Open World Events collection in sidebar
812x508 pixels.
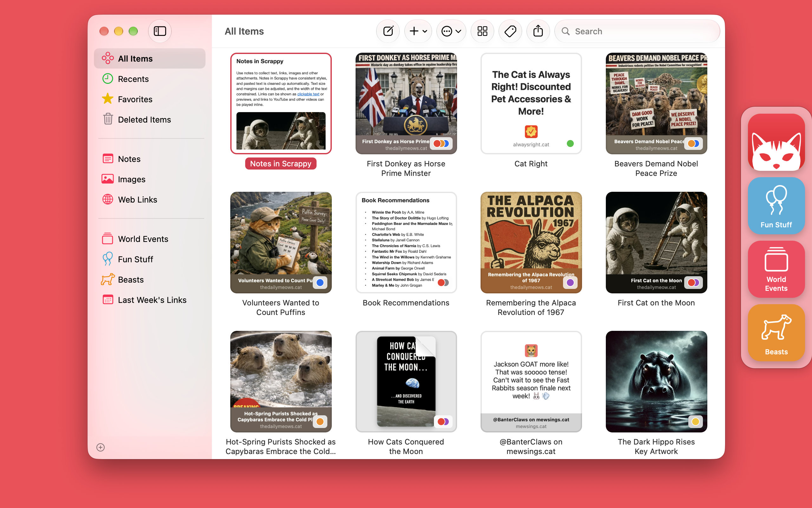(150, 239)
